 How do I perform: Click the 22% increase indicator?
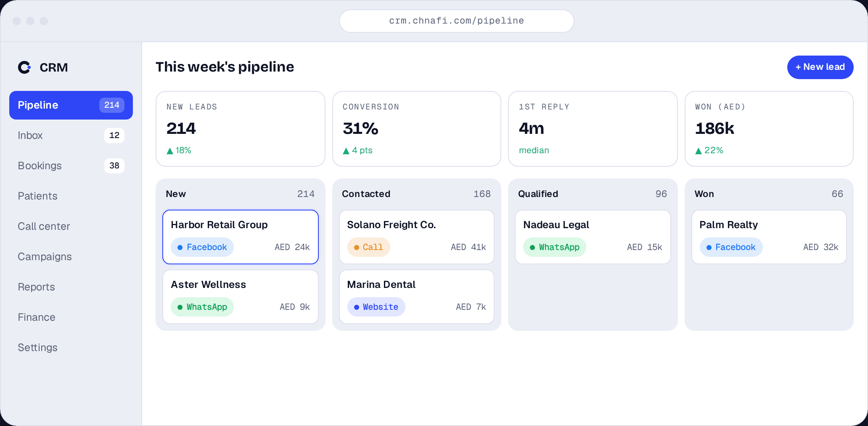click(709, 150)
